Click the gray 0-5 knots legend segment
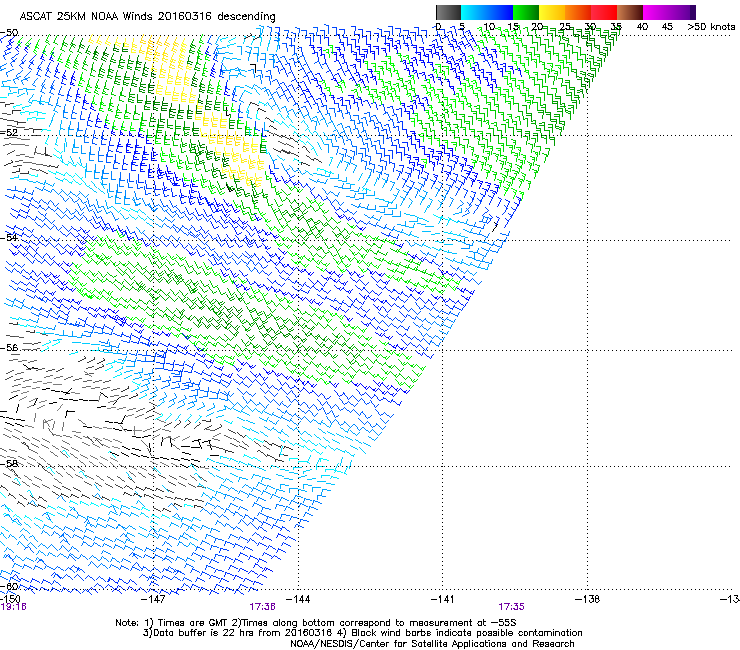 pyautogui.click(x=448, y=12)
